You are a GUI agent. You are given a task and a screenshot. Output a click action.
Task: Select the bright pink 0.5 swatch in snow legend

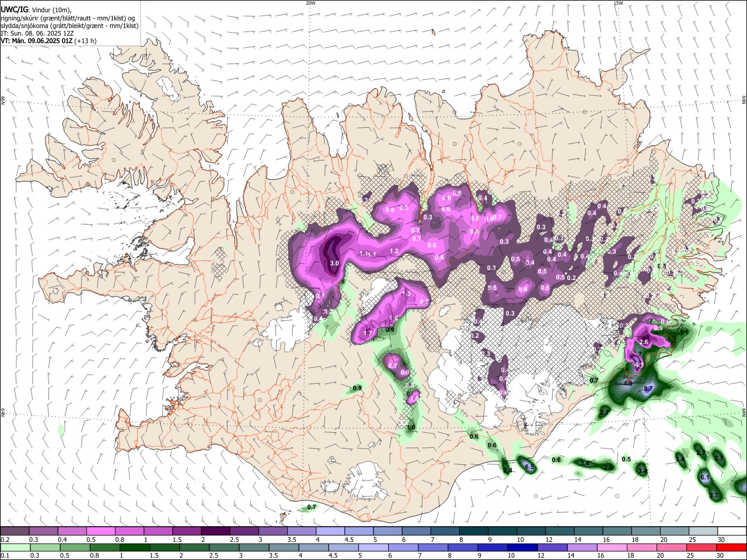pyautogui.click(x=100, y=531)
